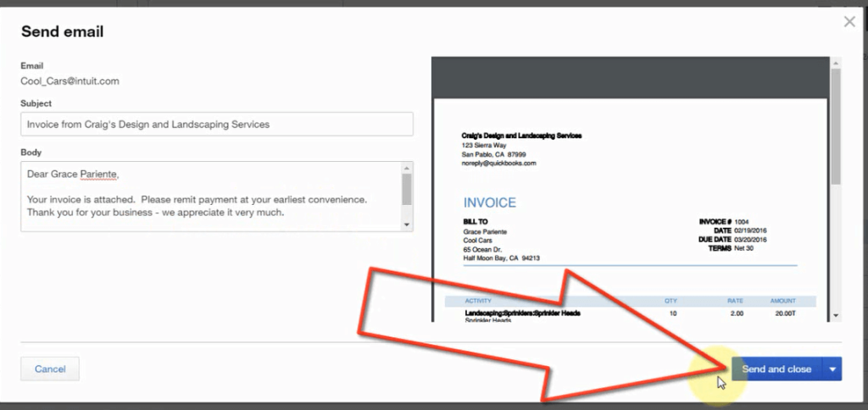Click Craig's Design and Landscaping Services company name in preview

(521, 136)
